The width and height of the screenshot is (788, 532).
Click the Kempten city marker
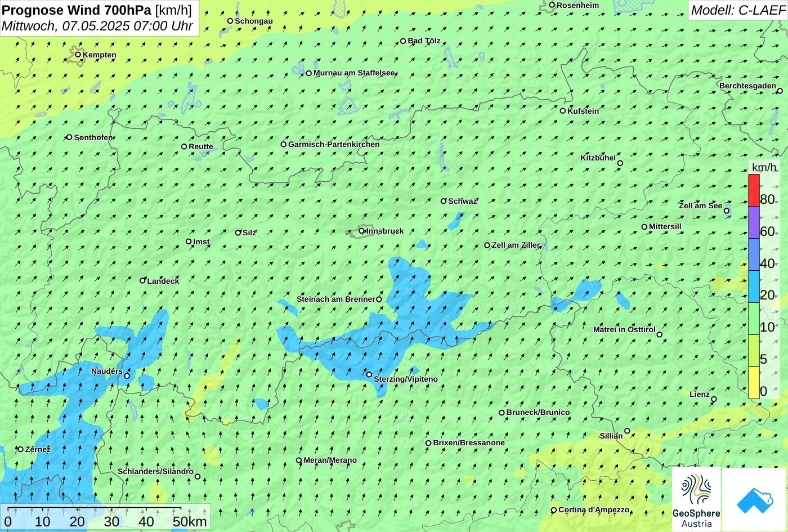[x=78, y=54]
